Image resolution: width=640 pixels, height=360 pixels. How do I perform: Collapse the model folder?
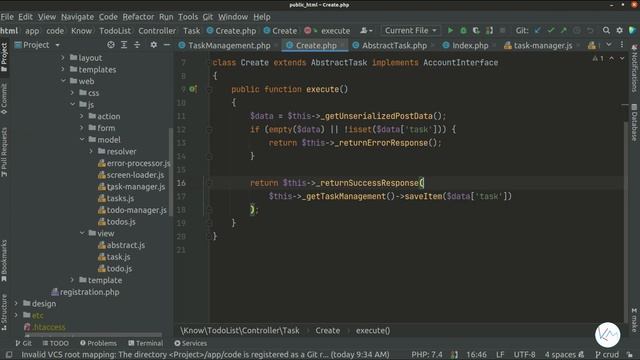pyautogui.click(x=82, y=140)
